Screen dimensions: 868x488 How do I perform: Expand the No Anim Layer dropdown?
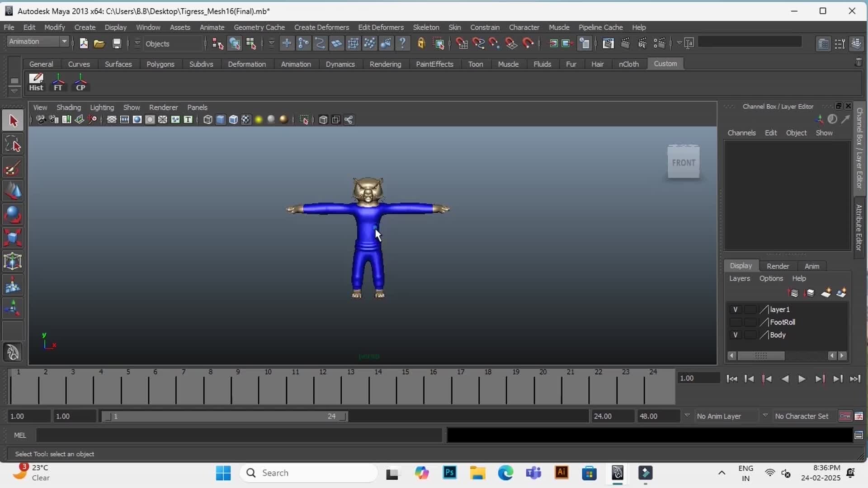click(687, 416)
